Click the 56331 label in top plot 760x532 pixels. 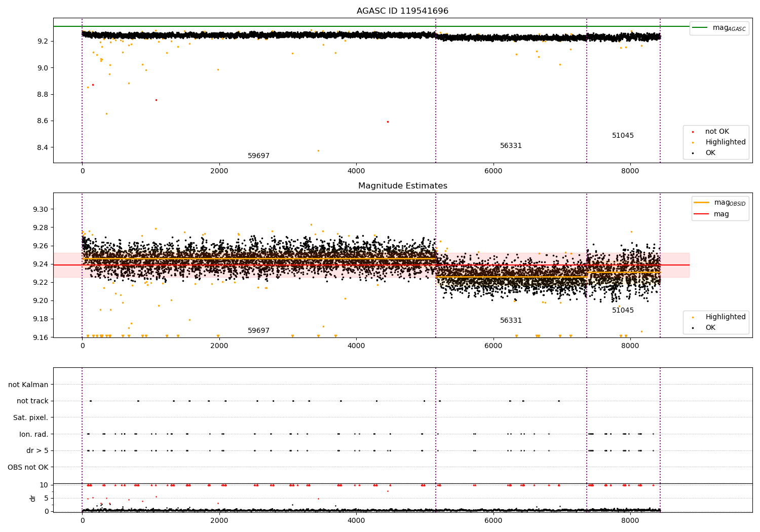tap(511, 146)
